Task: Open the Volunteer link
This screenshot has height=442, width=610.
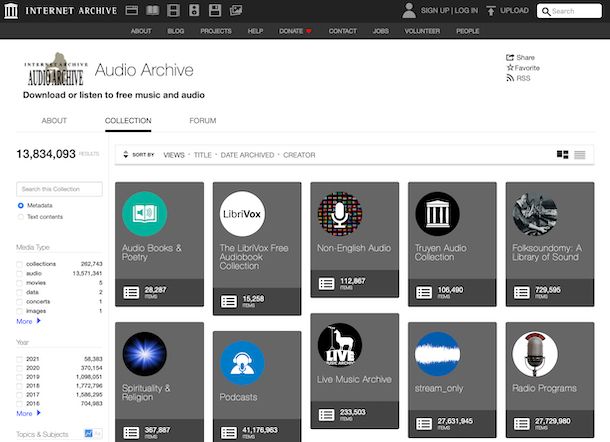Action: click(422, 31)
